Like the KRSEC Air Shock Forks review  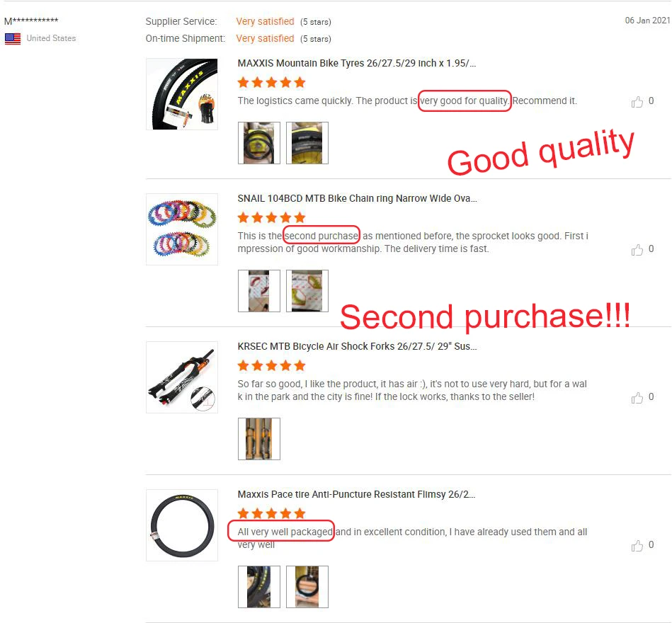coord(637,398)
